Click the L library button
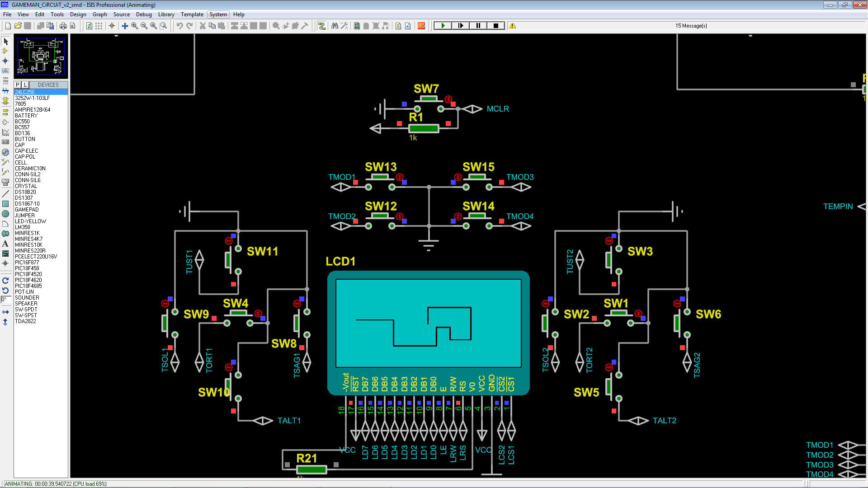The width and height of the screenshot is (868, 488). click(25, 84)
